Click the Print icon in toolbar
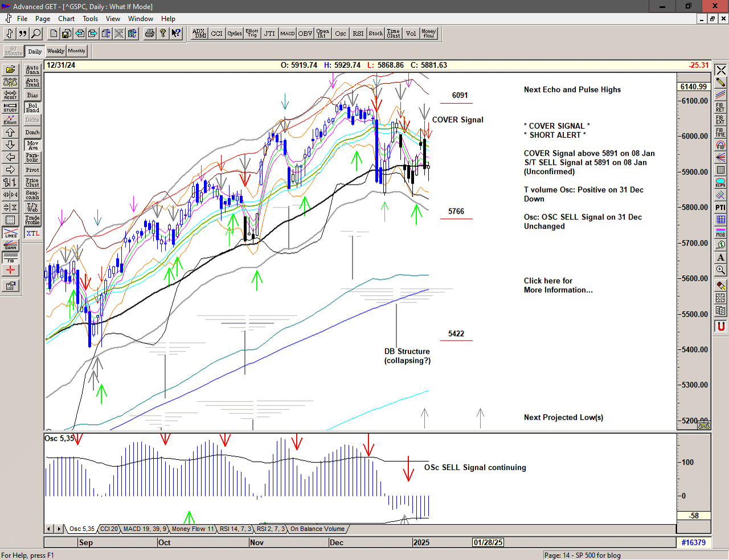Screen dimensions: 729x560 click(150, 34)
